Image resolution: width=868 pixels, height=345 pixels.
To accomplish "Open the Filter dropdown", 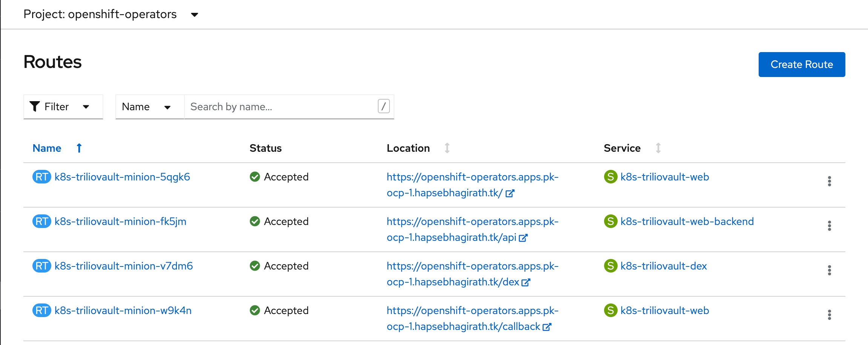I will click(63, 107).
